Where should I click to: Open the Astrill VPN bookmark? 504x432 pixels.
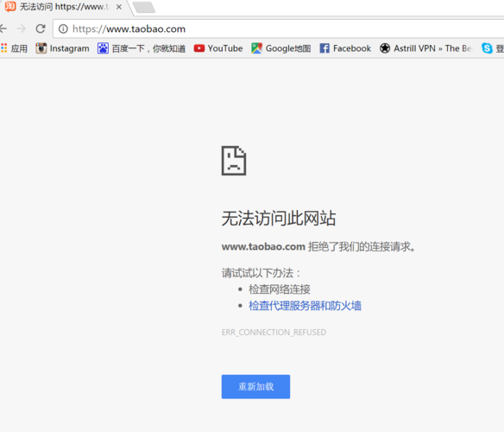pos(425,48)
